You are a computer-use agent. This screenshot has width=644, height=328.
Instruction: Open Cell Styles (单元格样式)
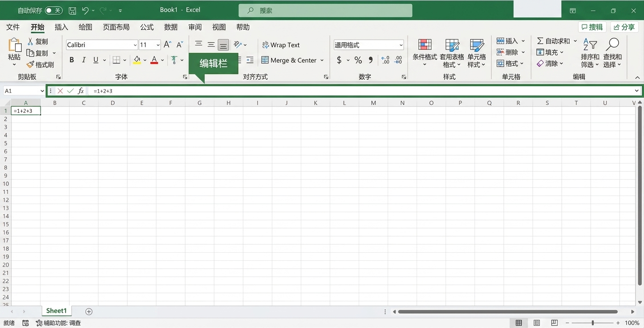point(477,53)
